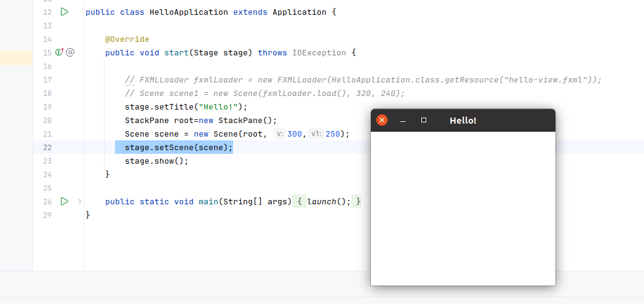Run HelloApplication class from line 12 gutter
The width and height of the screenshot is (644, 304).
pos(65,12)
